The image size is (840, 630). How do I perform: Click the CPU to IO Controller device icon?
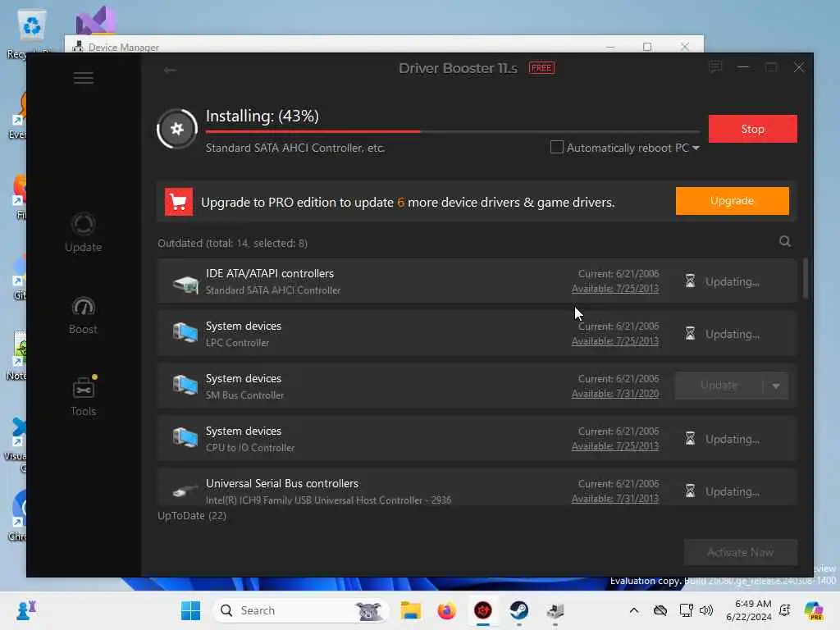tap(185, 438)
